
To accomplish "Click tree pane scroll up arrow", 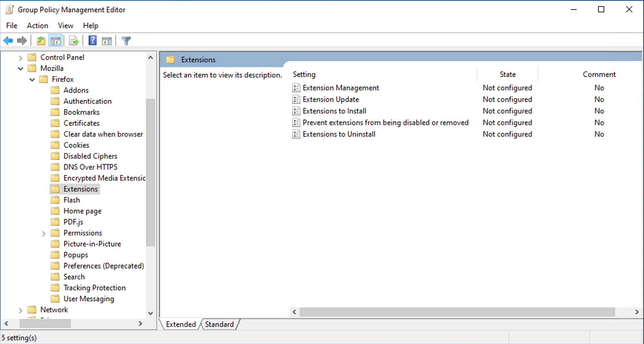I will [x=150, y=58].
